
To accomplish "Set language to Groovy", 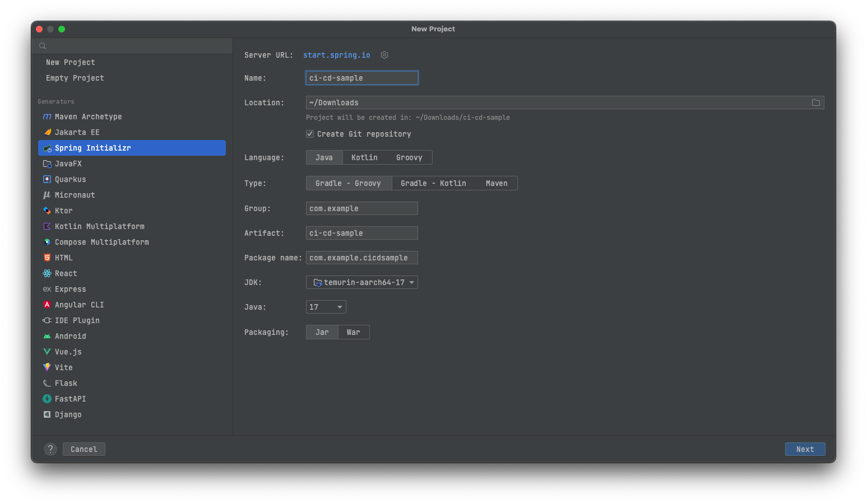I will pyautogui.click(x=409, y=157).
